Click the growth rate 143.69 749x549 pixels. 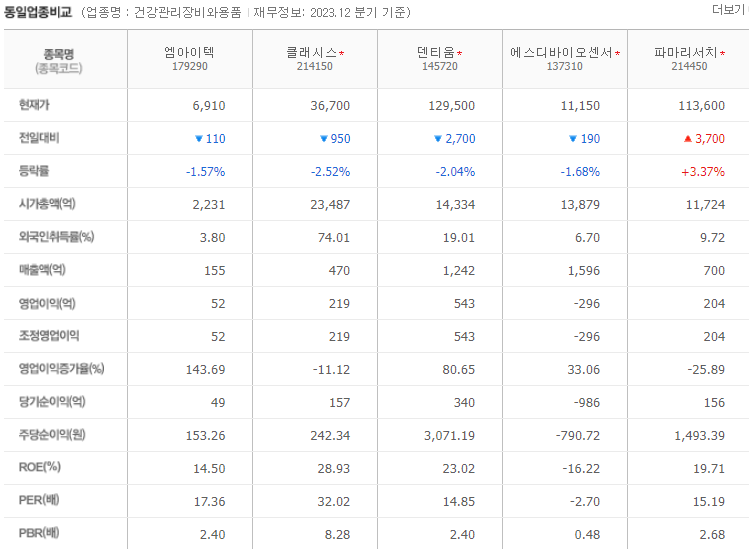[x=205, y=369]
